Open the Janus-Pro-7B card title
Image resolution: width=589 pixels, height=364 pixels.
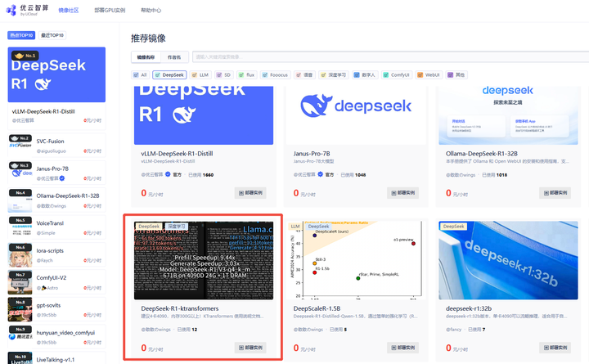[x=312, y=154]
